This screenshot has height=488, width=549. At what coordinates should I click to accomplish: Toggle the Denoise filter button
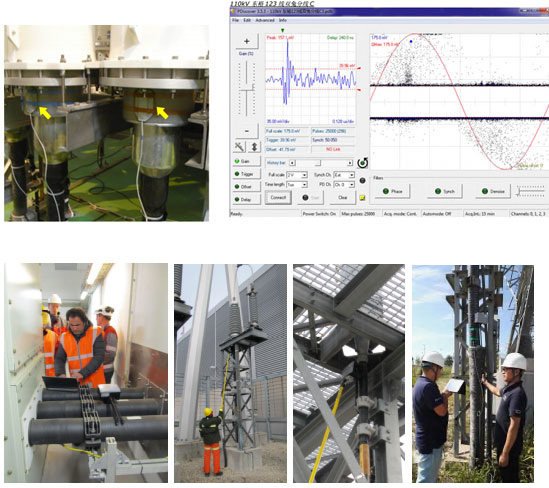(x=493, y=191)
